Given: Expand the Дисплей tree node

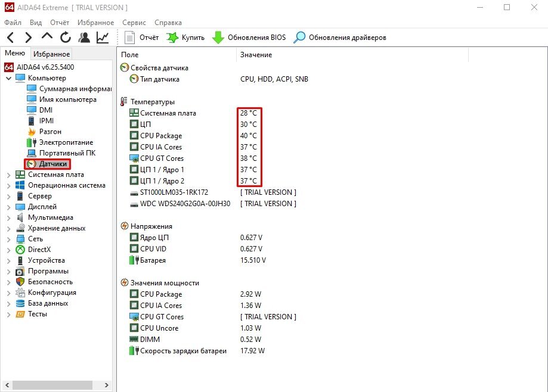Looking at the screenshot, I should click(9, 207).
